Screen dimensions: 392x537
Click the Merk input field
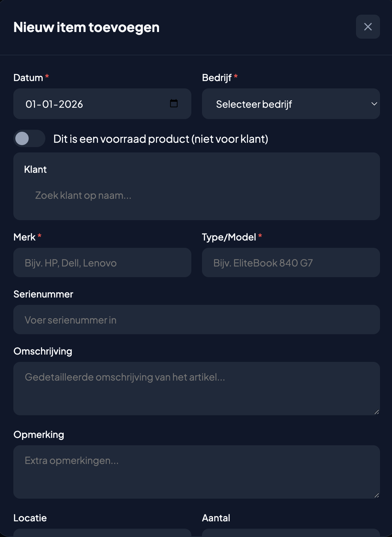[x=102, y=262]
